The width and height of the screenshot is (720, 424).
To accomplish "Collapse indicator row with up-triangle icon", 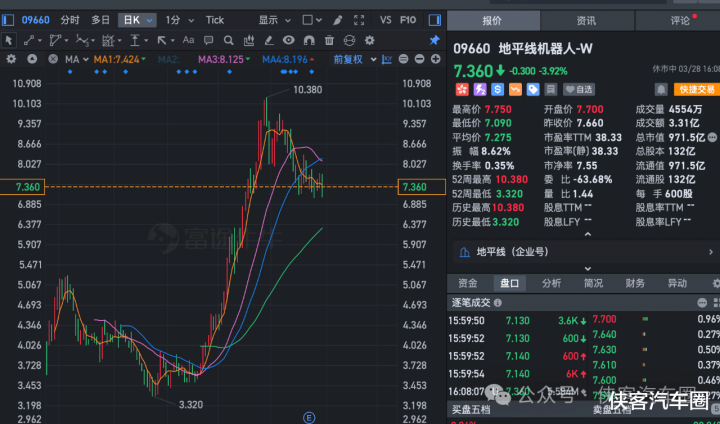I will [32, 59].
